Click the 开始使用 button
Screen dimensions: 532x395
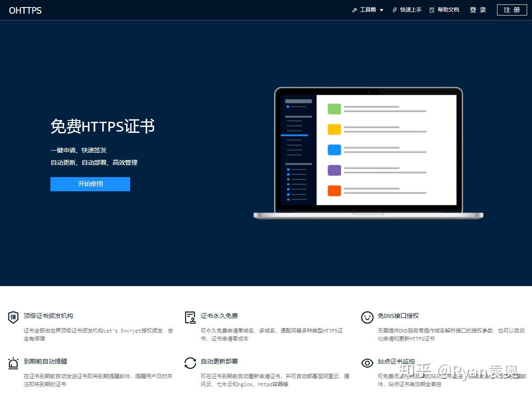(90, 184)
